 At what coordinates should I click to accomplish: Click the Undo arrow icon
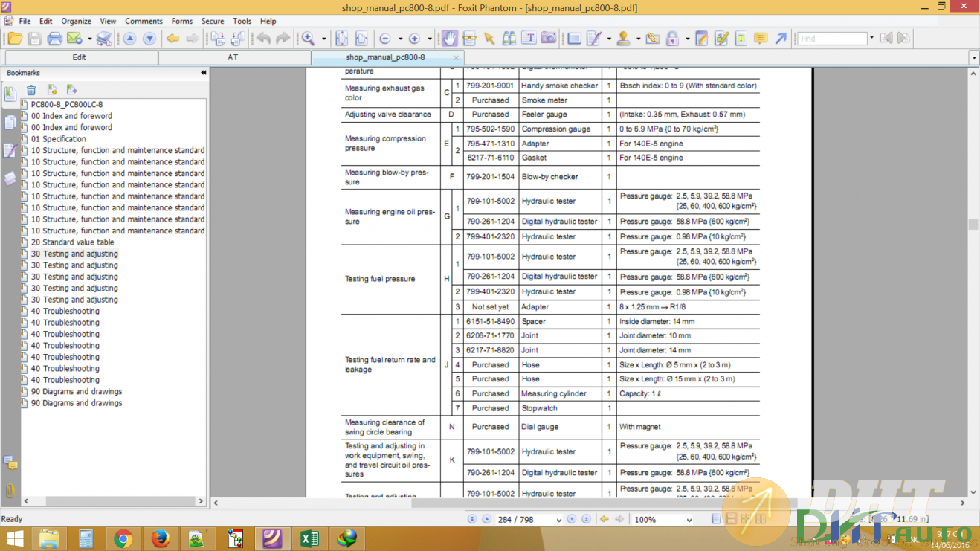tap(263, 39)
